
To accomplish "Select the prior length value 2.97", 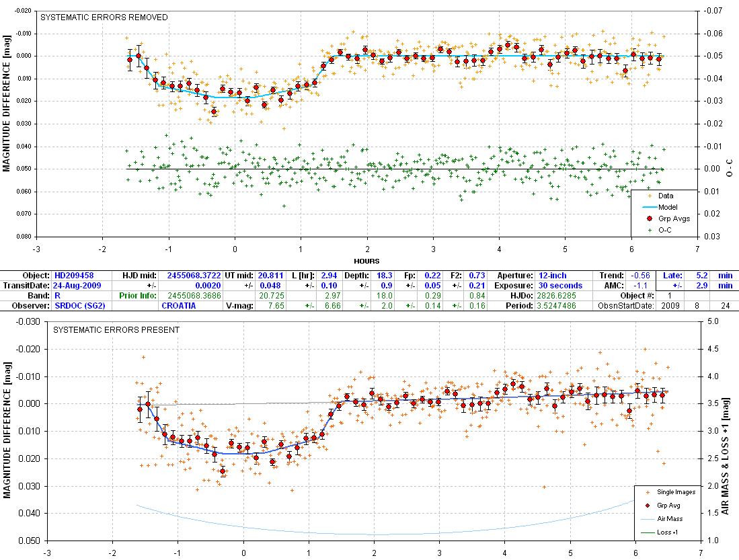I will click(329, 296).
